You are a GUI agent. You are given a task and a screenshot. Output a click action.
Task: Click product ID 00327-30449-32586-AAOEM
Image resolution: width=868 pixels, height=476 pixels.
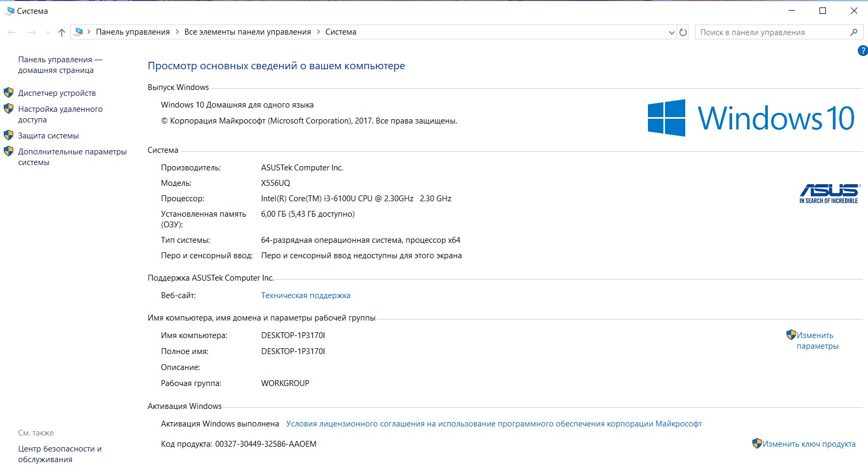(265, 444)
